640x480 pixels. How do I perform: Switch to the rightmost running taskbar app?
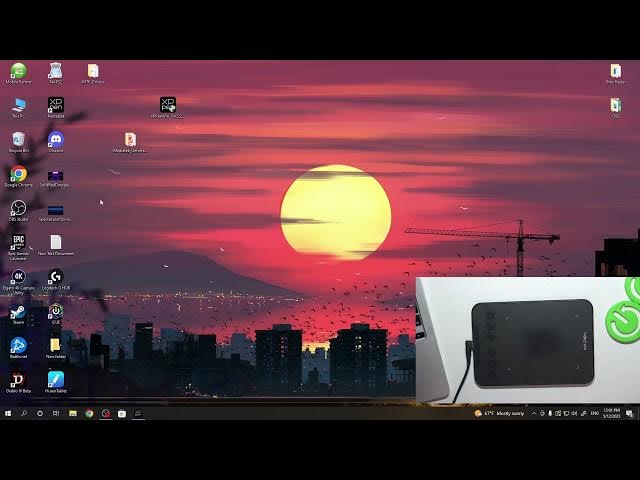point(138,413)
